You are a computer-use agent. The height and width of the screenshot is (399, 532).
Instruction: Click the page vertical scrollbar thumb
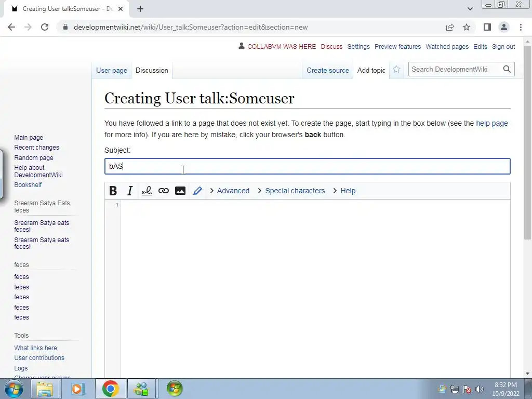[527, 142]
